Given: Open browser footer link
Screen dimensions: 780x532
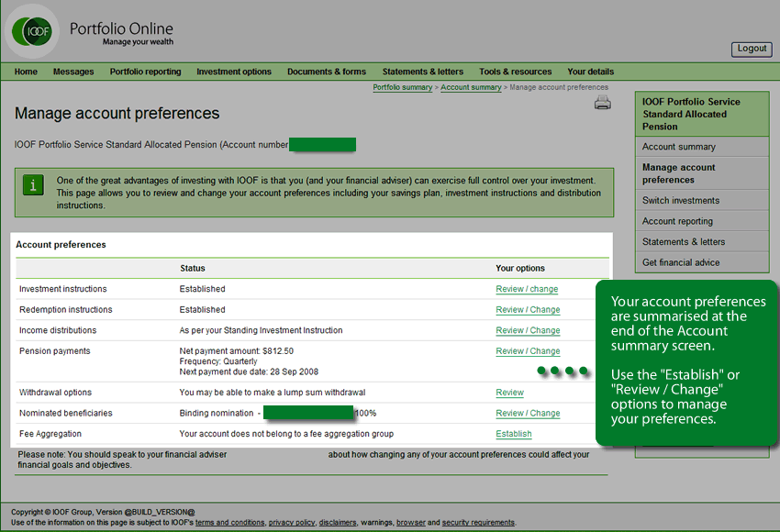Looking at the screenshot, I should (x=411, y=523).
